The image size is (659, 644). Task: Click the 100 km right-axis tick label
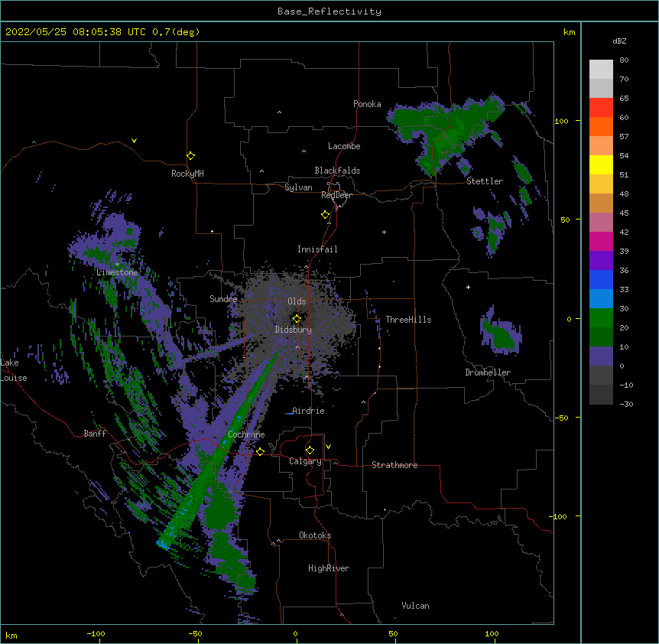(x=561, y=121)
